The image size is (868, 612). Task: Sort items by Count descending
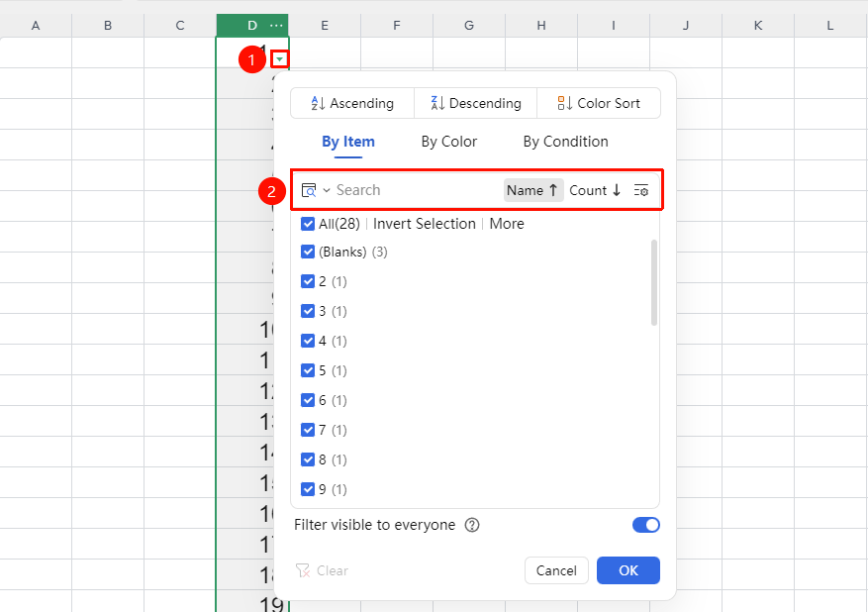pos(595,190)
